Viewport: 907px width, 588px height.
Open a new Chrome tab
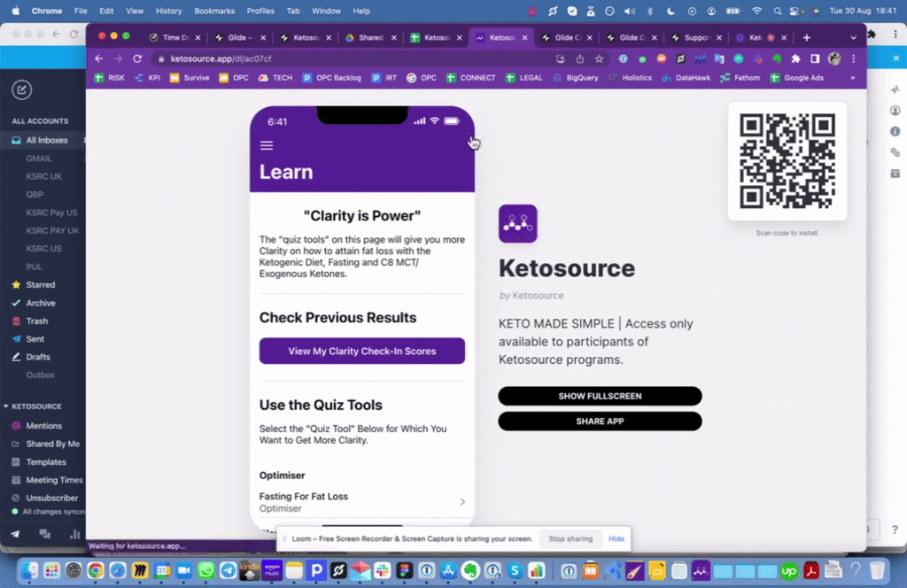pos(806,37)
